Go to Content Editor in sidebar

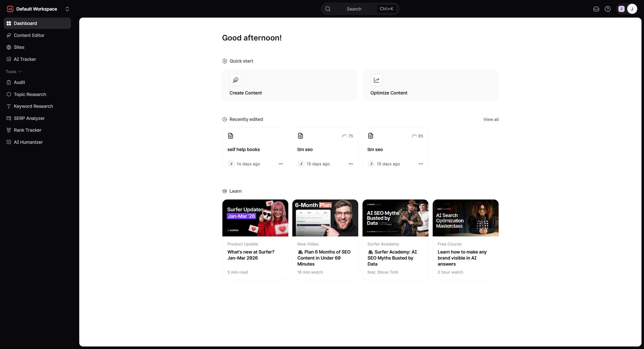[x=29, y=35]
